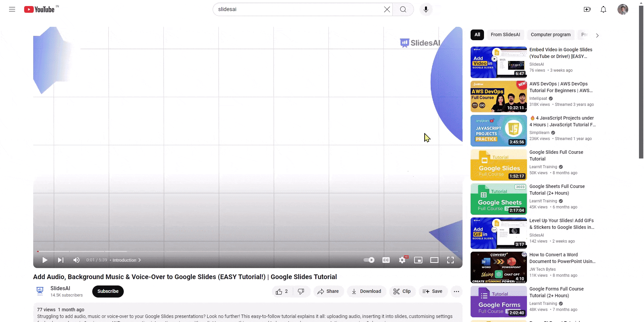Subscribe to the SlidesAI channel
The width and height of the screenshot is (644, 322).
pyautogui.click(x=108, y=291)
